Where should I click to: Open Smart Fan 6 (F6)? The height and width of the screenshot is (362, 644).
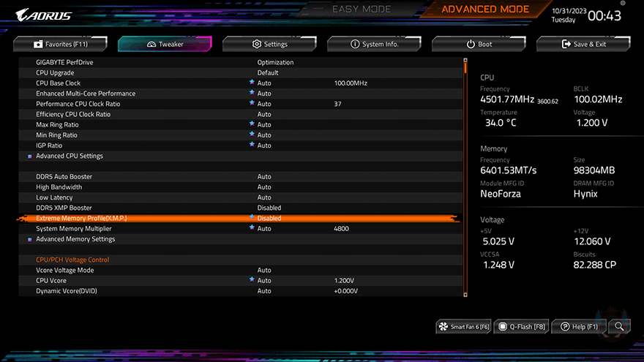tap(464, 327)
